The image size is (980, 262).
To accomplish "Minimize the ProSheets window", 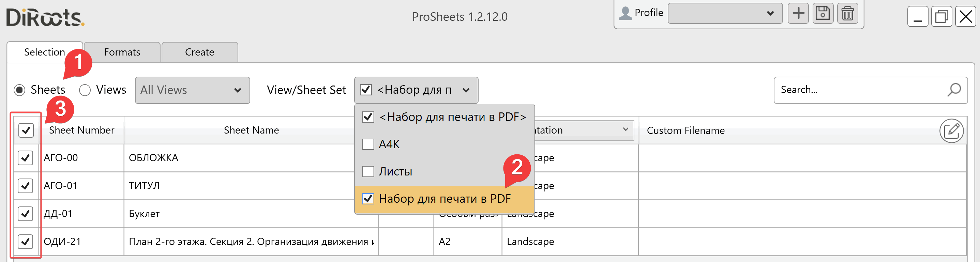I will click(917, 17).
